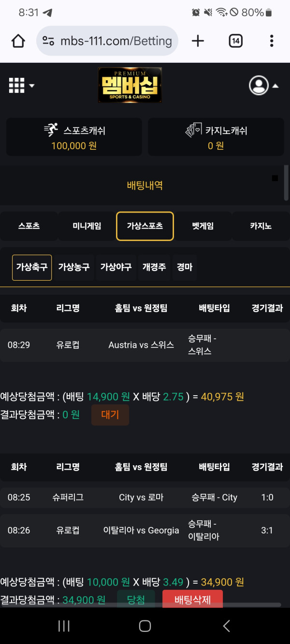Switch to the 미니게임 tab
This screenshot has height=644, width=290.
(86, 226)
